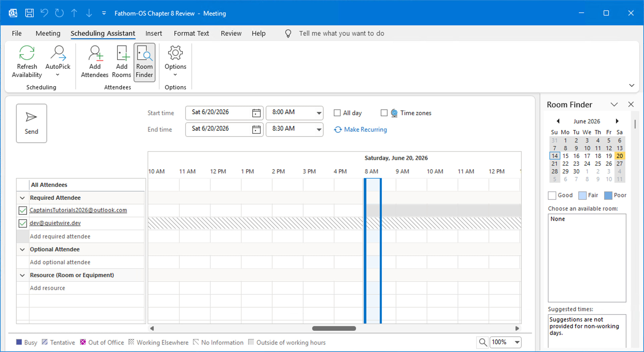Screen dimensions: 644x352
Task: Collapse the Resource (Room or Equipment) group
Action: click(x=22, y=275)
